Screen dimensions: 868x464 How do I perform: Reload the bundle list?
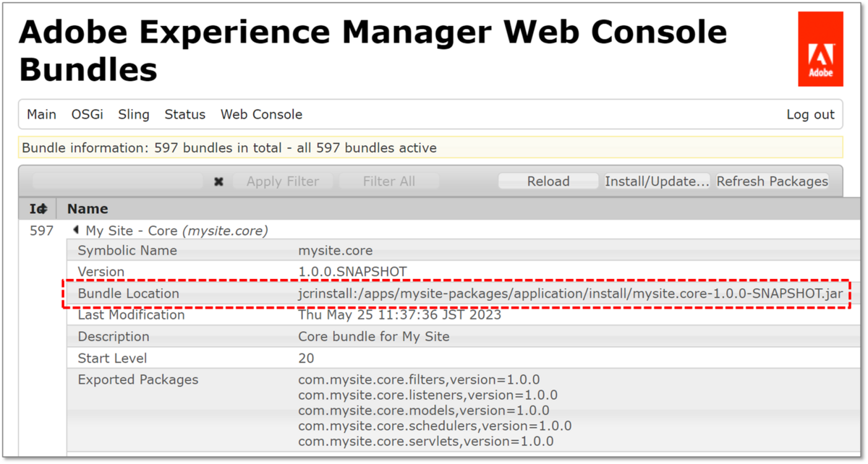pos(548,181)
